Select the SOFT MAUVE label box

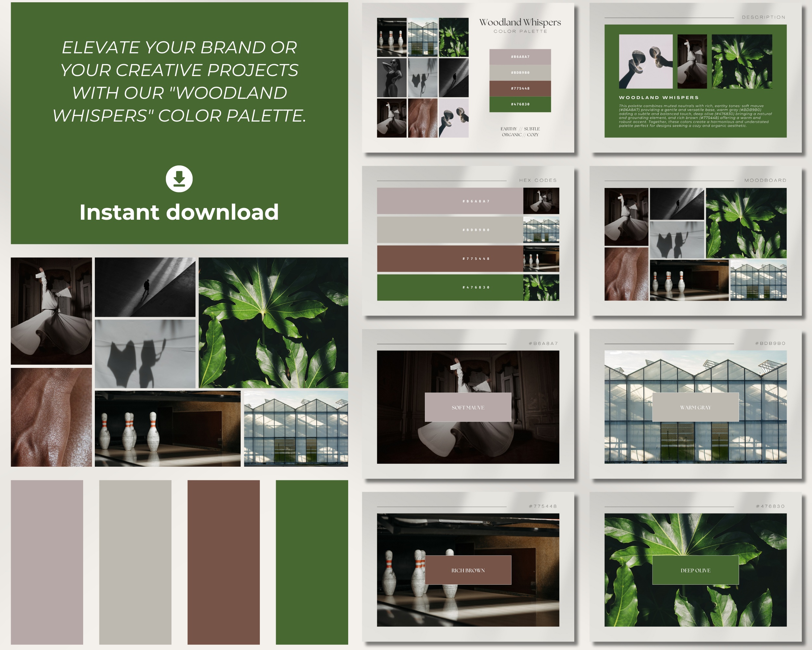pos(468,407)
